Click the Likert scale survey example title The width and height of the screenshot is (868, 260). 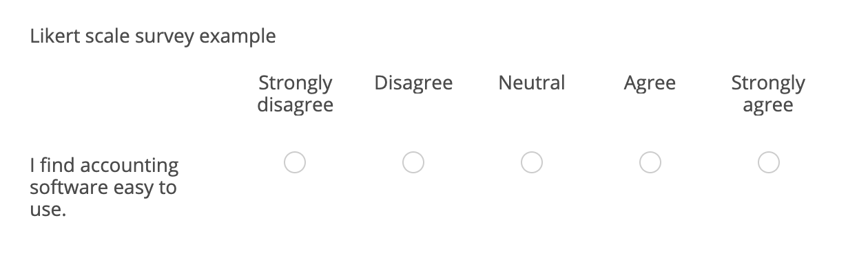[153, 36]
